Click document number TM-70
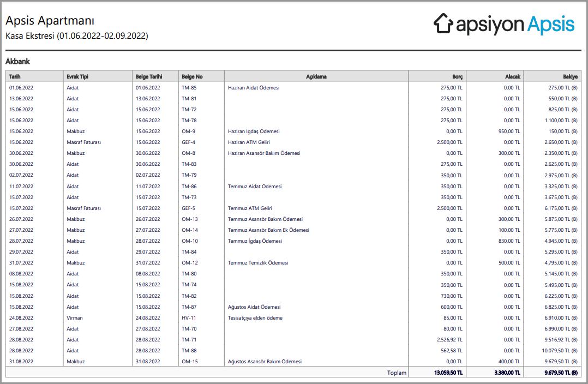The height and width of the screenshot is (384, 588). tap(189, 328)
